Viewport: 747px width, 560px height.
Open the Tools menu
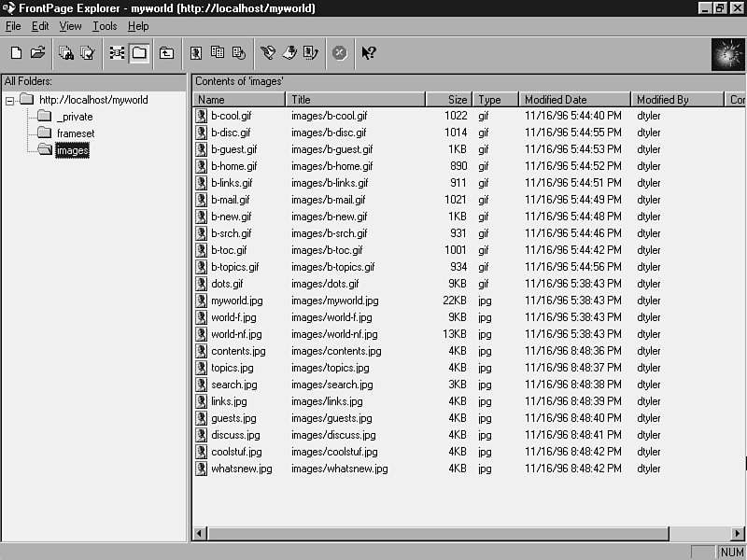pos(105,26)
